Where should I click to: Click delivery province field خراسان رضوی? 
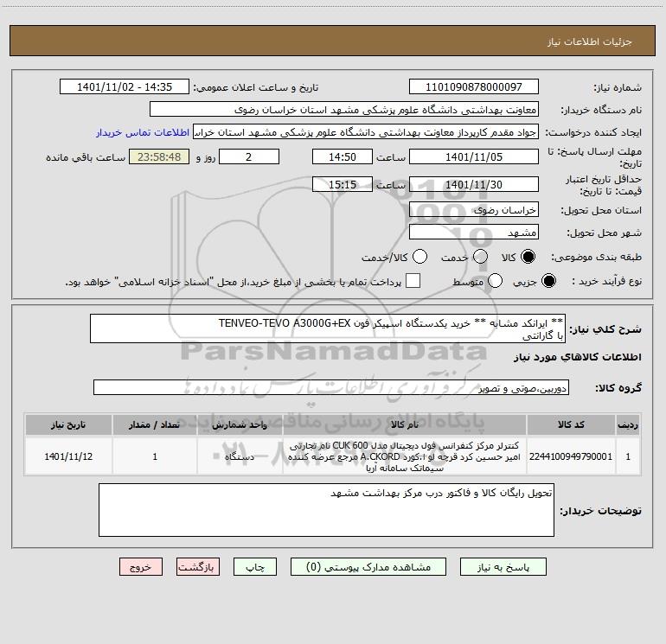click(474, 210)
